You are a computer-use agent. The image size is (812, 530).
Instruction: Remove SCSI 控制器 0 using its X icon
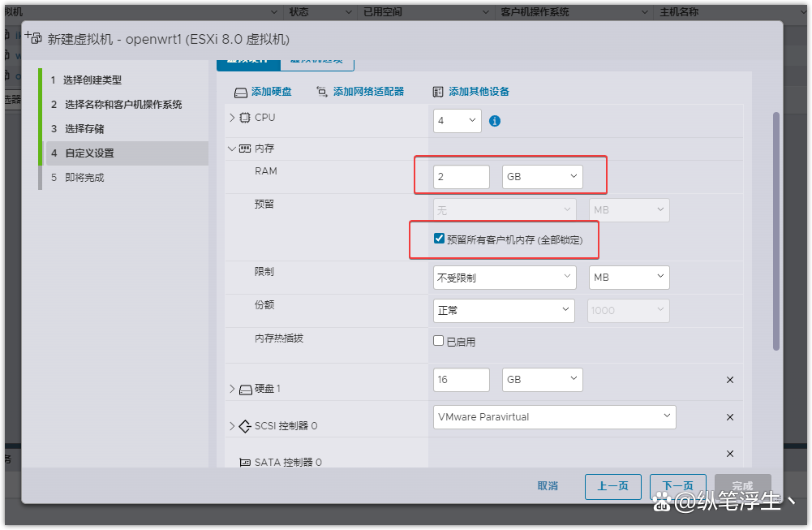pyautogui.click(x=729, y=416)
